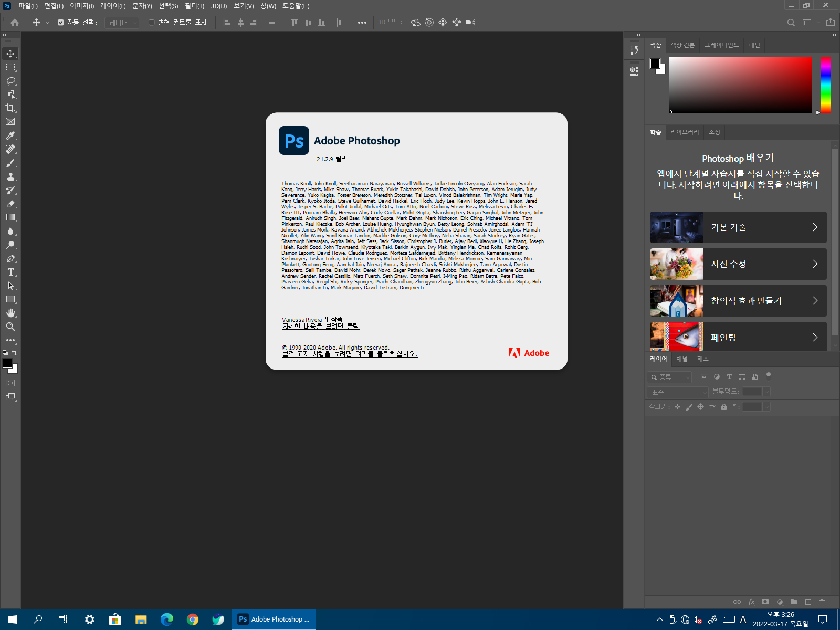This screenshot has height=630, width=840.
Task: Expand the 기본 기술 tutorial chevron
Action: [x=815, y=227]
